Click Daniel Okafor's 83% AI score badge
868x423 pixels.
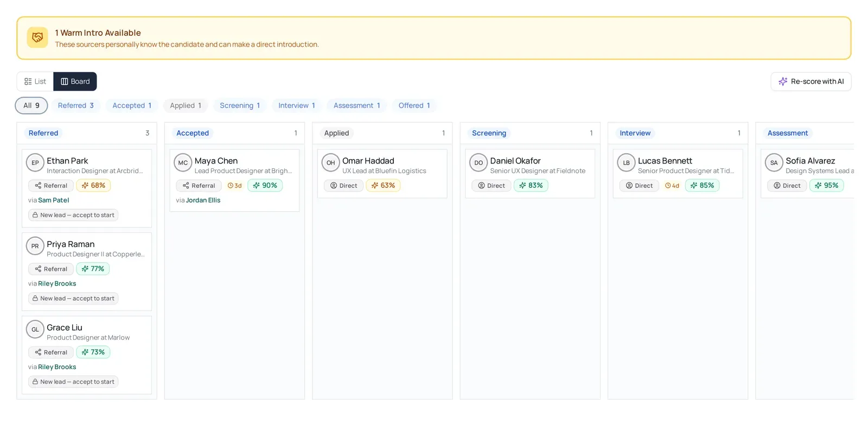point(531,185)
